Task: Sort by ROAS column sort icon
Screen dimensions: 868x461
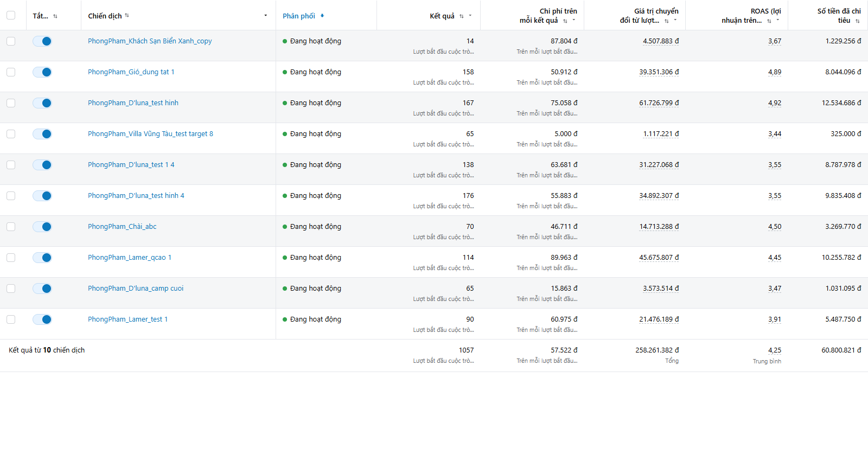Action: point(769,21)
